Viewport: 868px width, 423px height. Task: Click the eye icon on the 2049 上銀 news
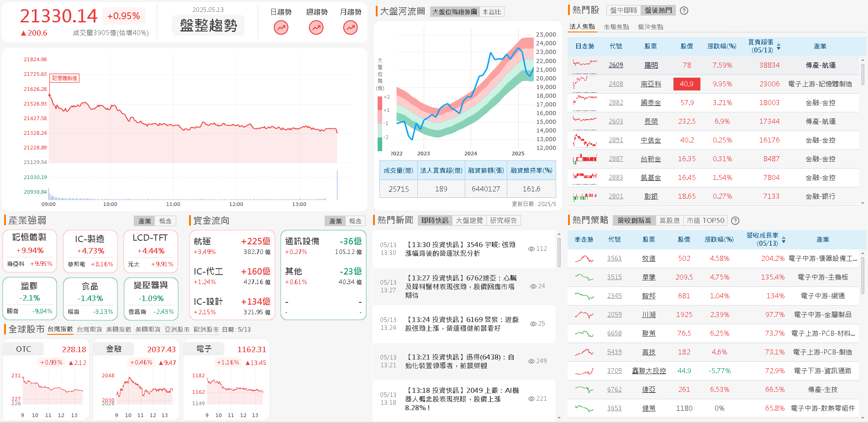[x=531, y=399]
